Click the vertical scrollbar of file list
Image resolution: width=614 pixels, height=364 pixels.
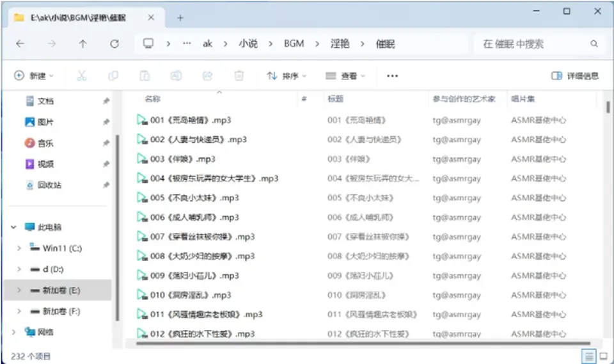(x=608, y=107)
